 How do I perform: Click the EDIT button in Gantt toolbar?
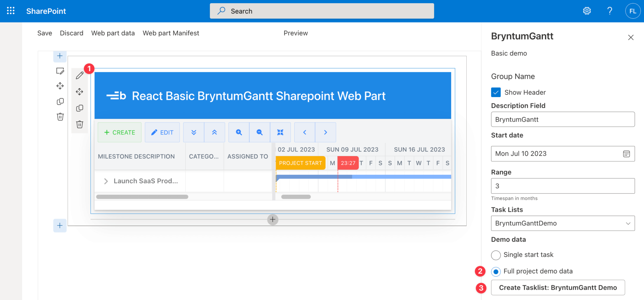[x=162, y=132]
